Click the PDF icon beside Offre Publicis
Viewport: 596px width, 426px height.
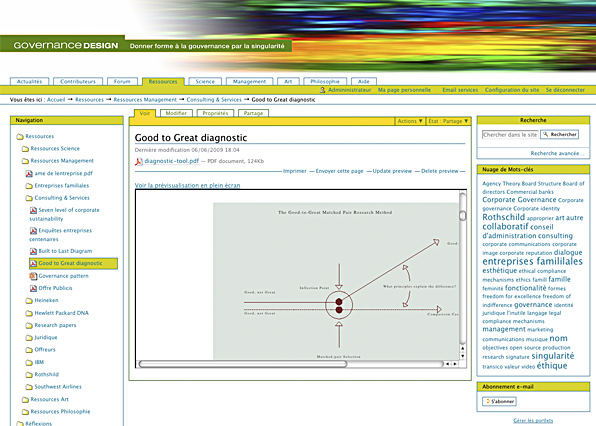point(33,288)
